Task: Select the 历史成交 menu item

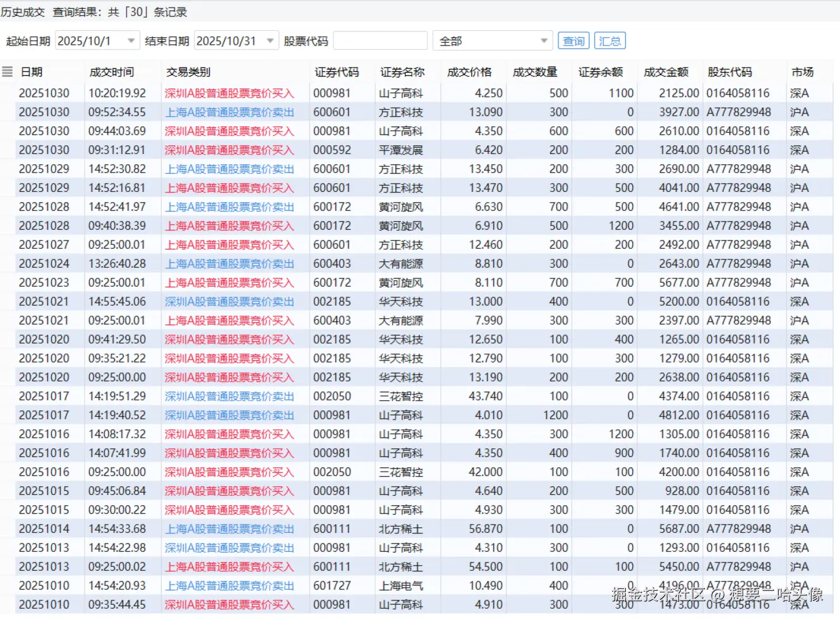Action: pyautogui.click(x=23, y=11)
